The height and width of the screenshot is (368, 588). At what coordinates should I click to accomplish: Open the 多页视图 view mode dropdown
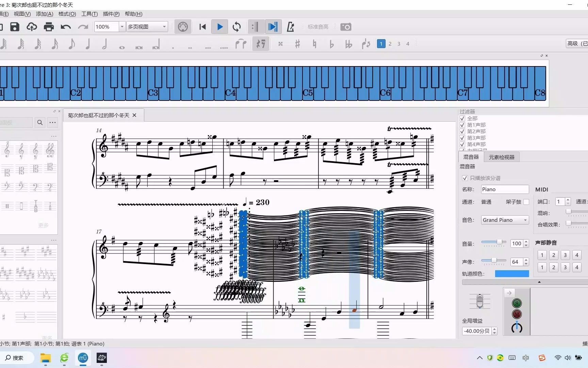pos(147,27)
